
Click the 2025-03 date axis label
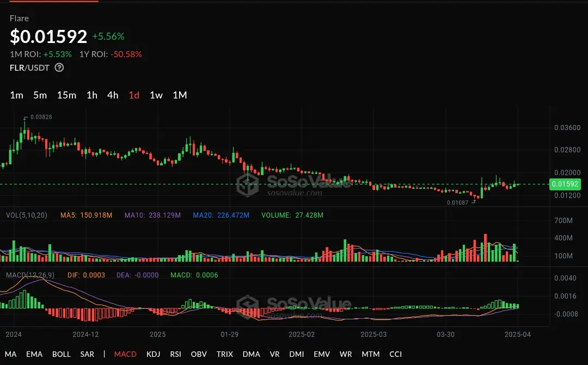(x=373, y=335)
